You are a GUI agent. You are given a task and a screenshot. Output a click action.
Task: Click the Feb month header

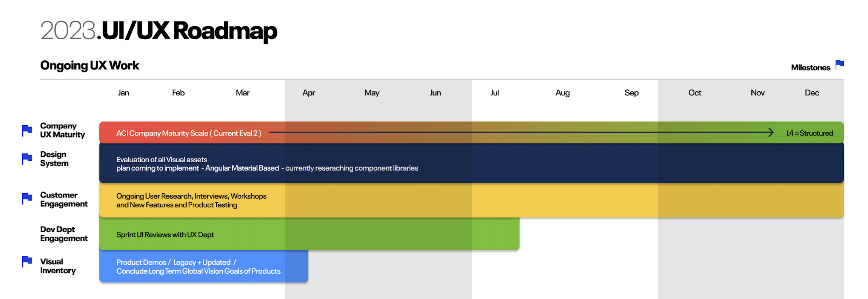(x=178, y=93)
